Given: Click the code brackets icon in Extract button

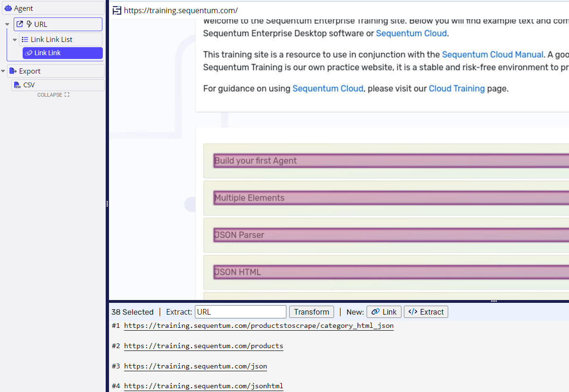Looking at the screenshot, I should 413,312.
